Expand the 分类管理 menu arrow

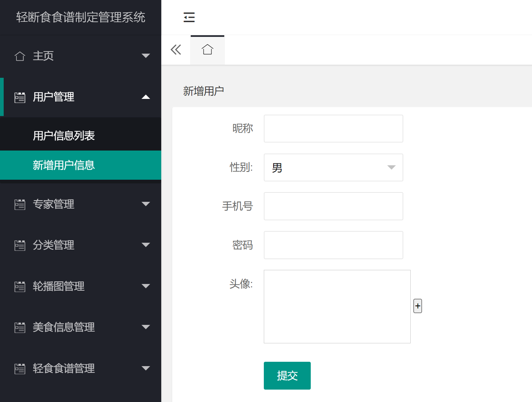[146, 245]
